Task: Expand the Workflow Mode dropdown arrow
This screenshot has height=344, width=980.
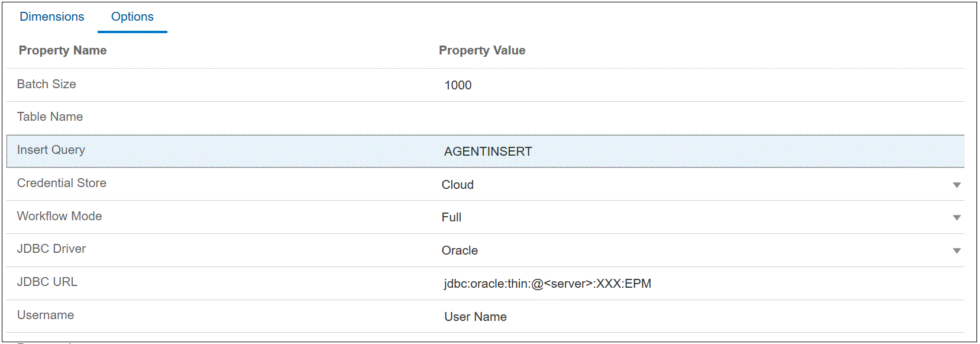Action: (956, 218)
